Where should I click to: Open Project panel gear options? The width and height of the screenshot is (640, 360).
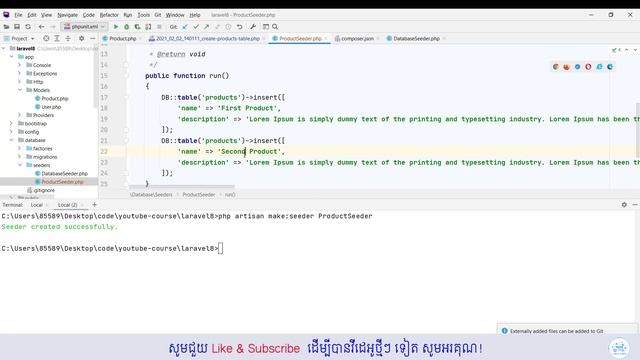coord(81,38)
